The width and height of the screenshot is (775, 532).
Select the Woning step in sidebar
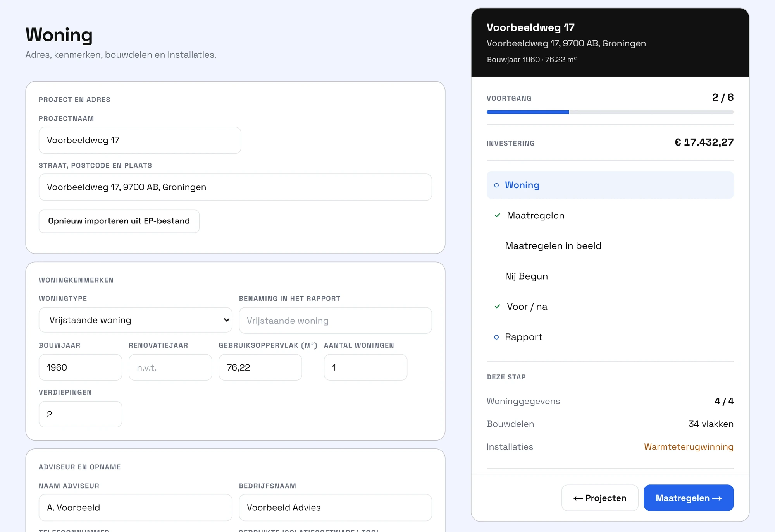[610, 185]
